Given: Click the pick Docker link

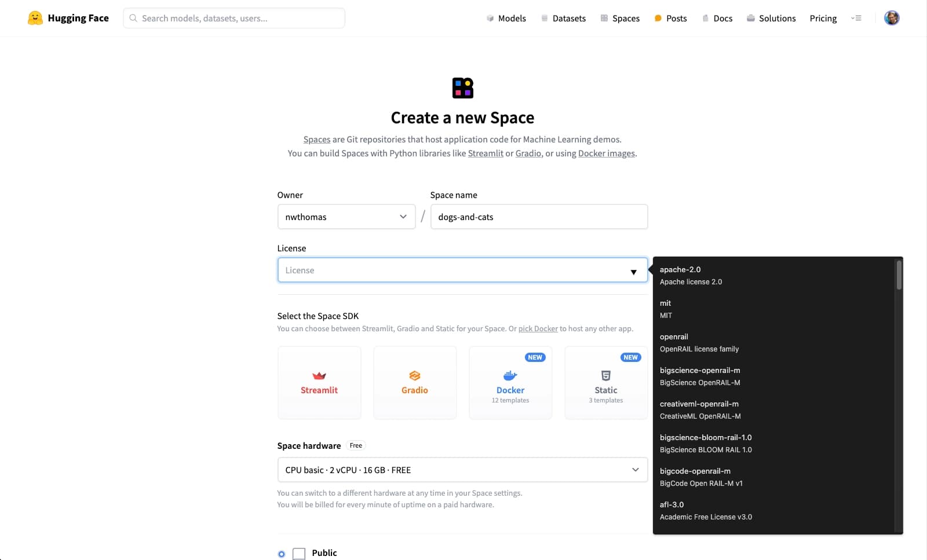Looking at the screenshot, I should [538, 328].
